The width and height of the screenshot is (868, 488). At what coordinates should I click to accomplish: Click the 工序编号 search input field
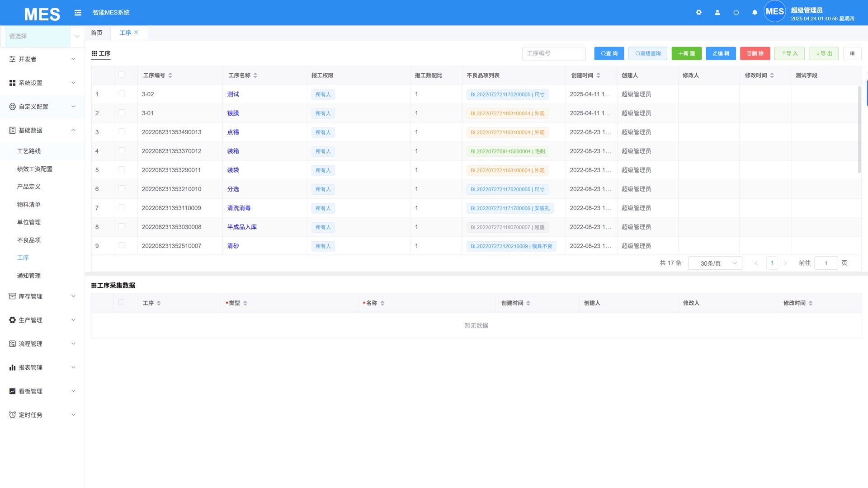[x=553, y=53]
